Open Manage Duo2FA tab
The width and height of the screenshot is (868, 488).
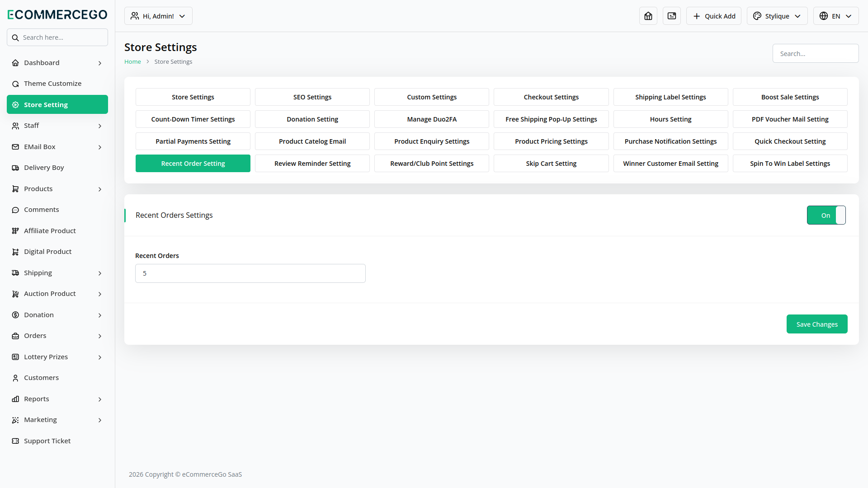pyautogui.click(x=432, y=119)
